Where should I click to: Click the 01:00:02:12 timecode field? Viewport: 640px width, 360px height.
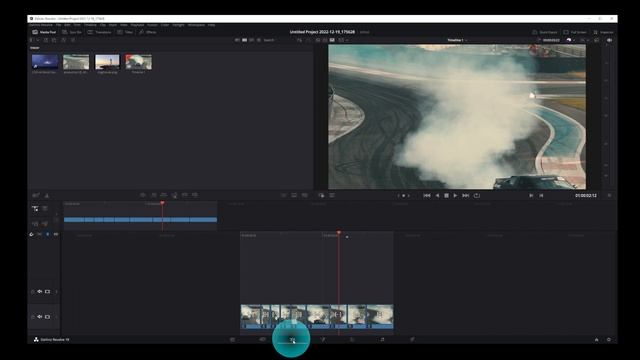tap(586, 196)
